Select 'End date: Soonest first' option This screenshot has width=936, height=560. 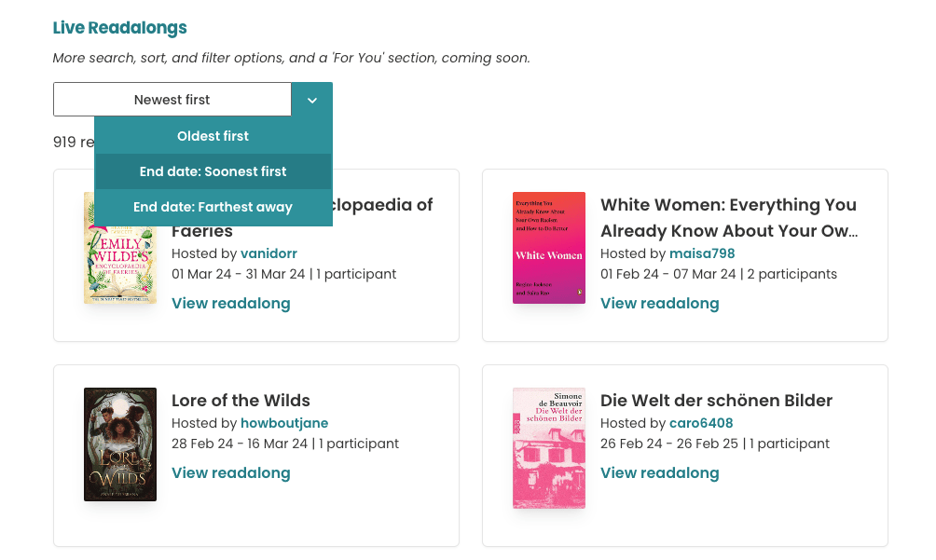[x=213, y=171]
